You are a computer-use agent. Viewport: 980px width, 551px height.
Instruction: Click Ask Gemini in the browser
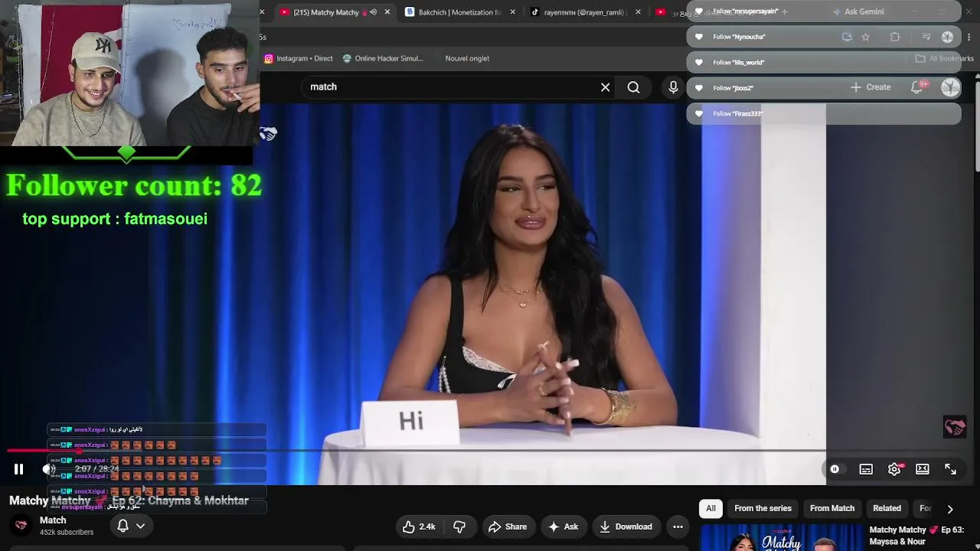pyautogui.click(x=858, y=12)
